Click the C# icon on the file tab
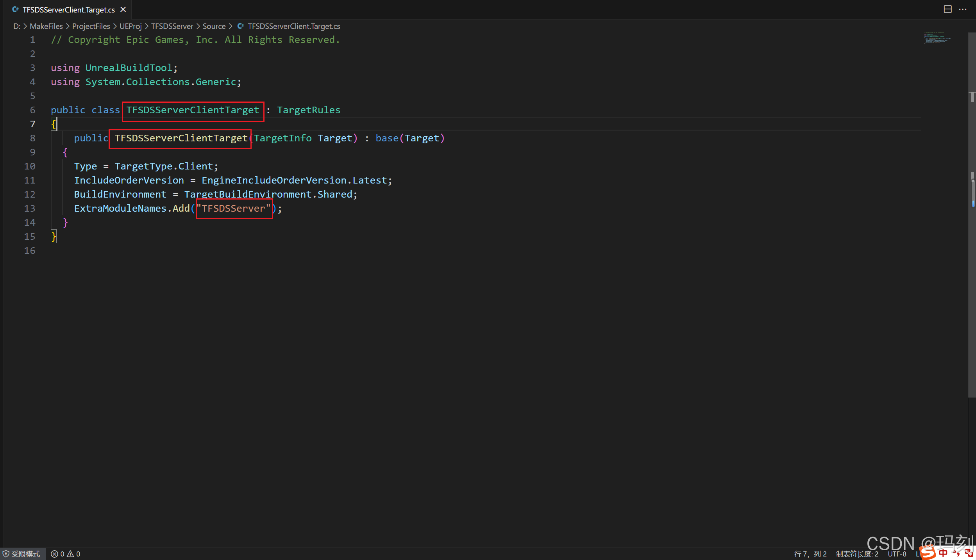This screenshot has width=976, height=560. click(x=16, y=9)
